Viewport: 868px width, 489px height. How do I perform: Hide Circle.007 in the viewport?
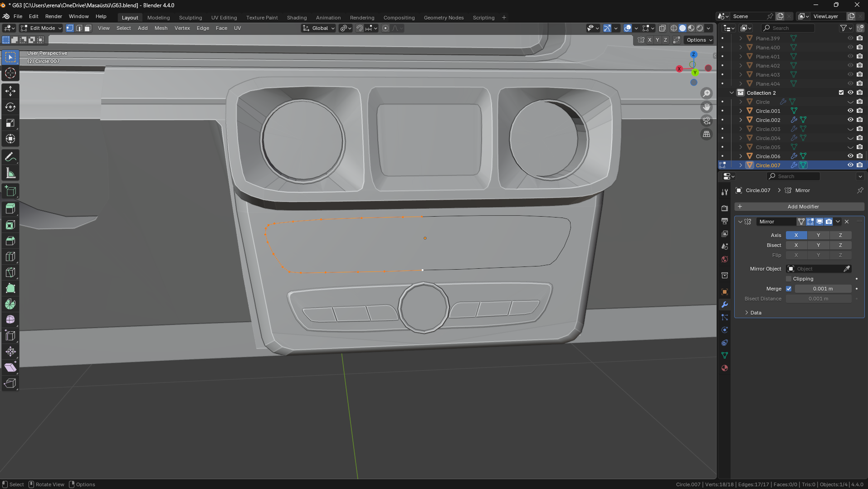[x=850, y=165]
